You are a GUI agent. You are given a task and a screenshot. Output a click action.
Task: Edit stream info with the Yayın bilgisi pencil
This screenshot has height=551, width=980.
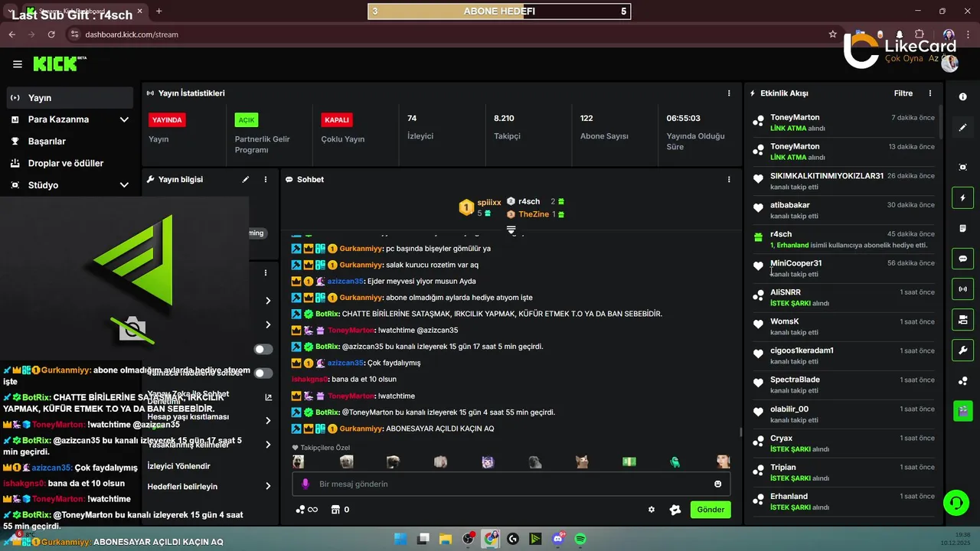click(x=246, y=179)
